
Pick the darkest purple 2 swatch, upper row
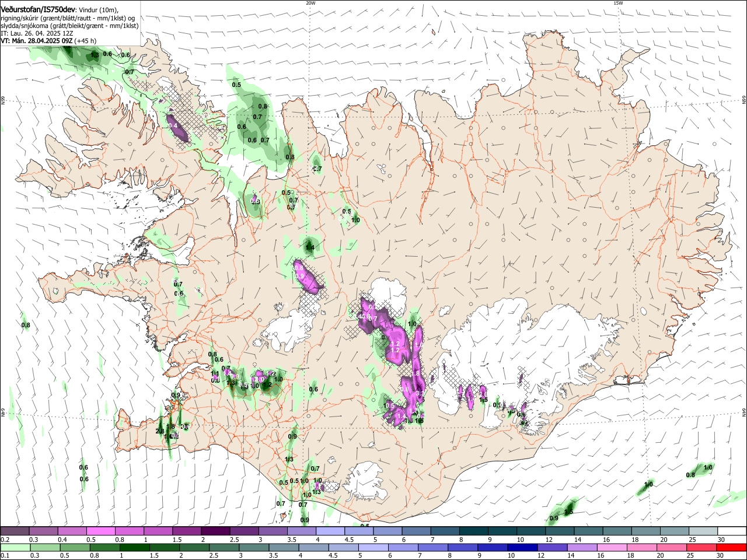click(x=215, y=531)
